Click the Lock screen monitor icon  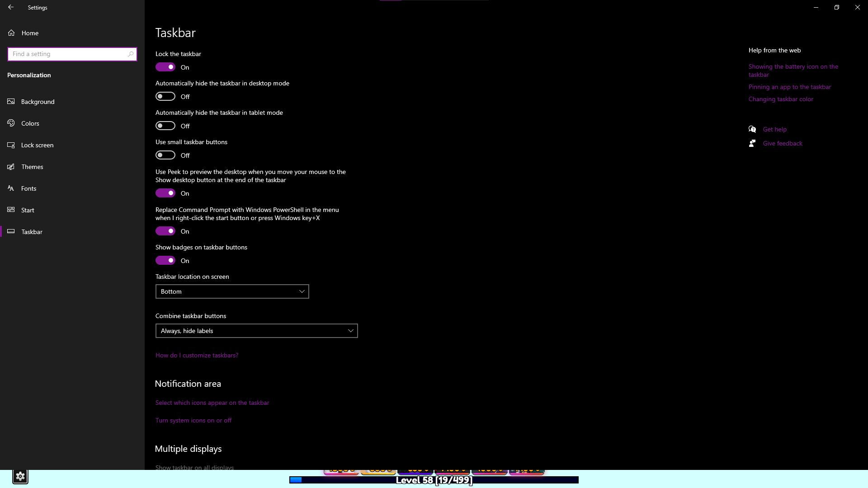[x=11, y=145]
